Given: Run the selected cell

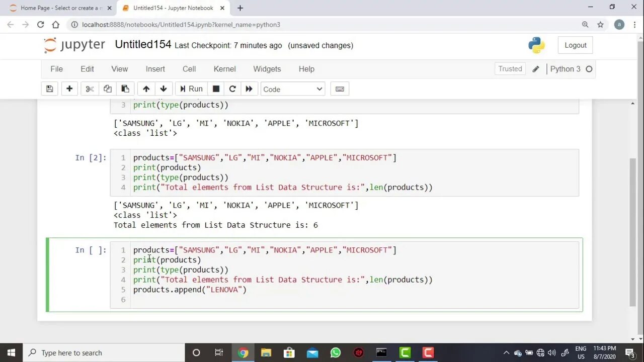Looking at the screenshot, I should 191,89.
